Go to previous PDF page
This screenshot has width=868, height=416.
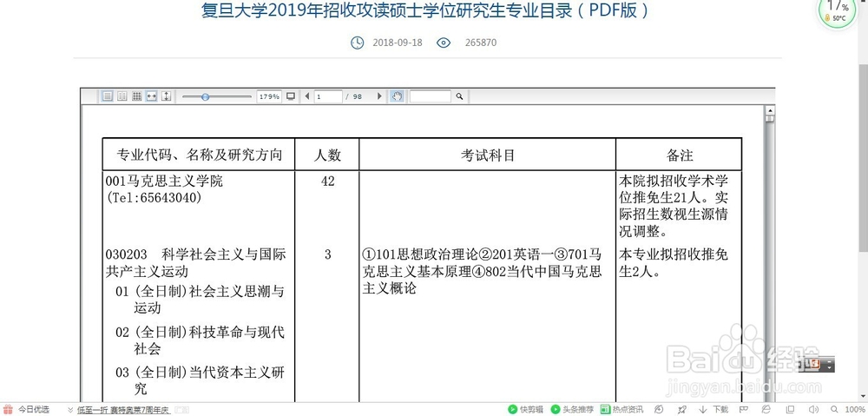point(307,96)
